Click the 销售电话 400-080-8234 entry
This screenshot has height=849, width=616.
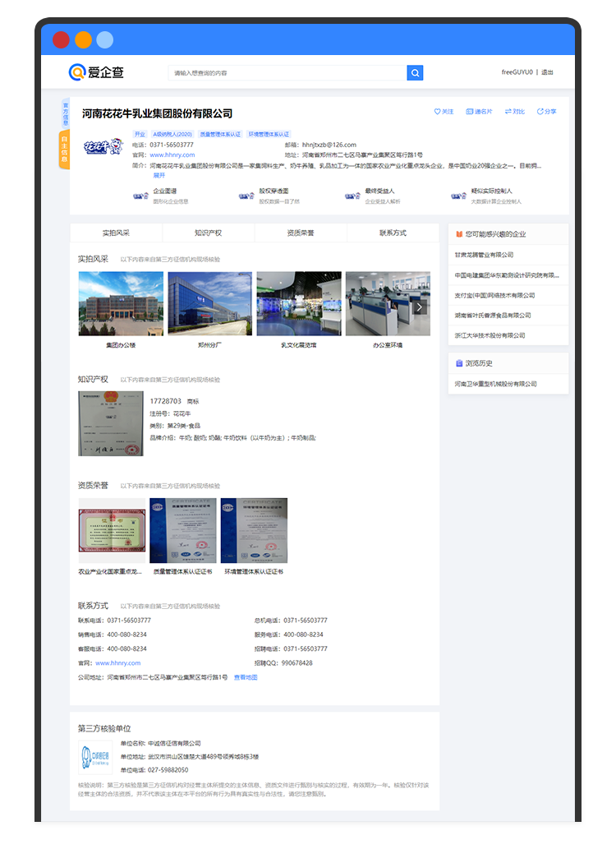tap(113, 634)
